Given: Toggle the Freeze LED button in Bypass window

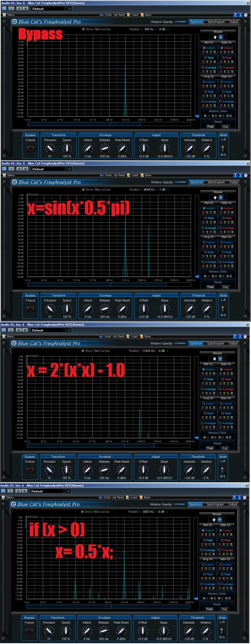Looking at the screenshot, I should point(30,149).
